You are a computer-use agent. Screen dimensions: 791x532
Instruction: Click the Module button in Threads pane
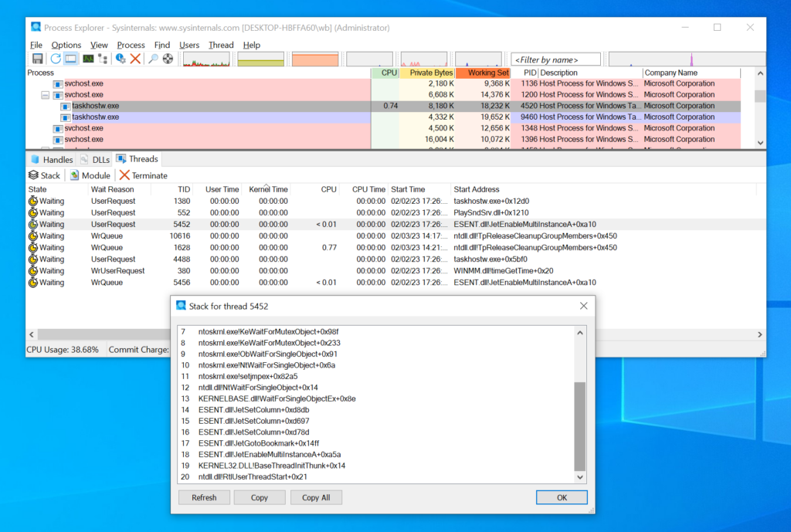[90, 175]
